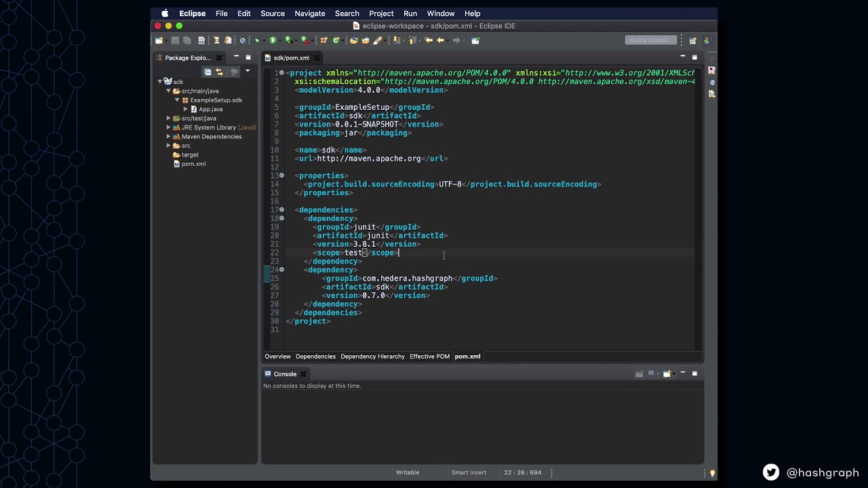Open the Dependencies tab
The width and height of the screenshot is (868, 488).
[x=315, y=357]
